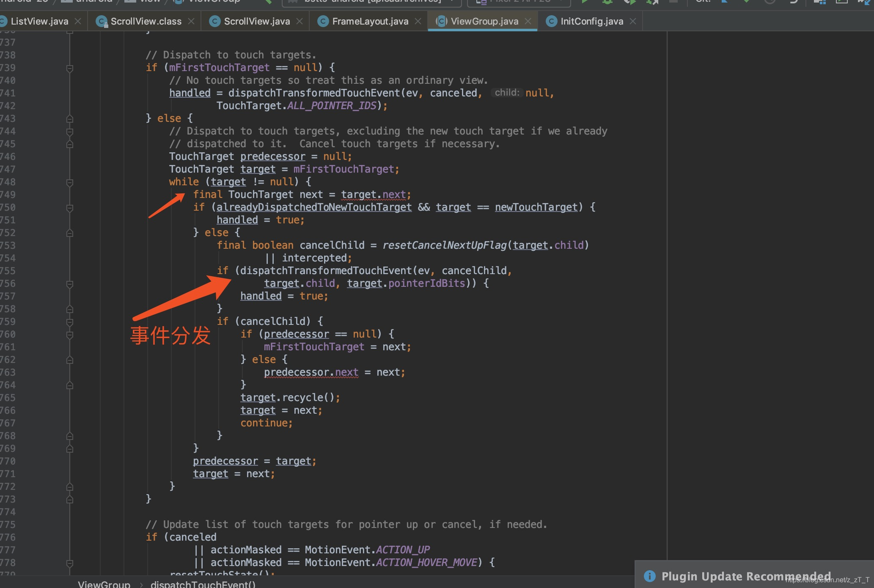
Task: Close the ScrollView.class tab
Action: tap(191, 21)
